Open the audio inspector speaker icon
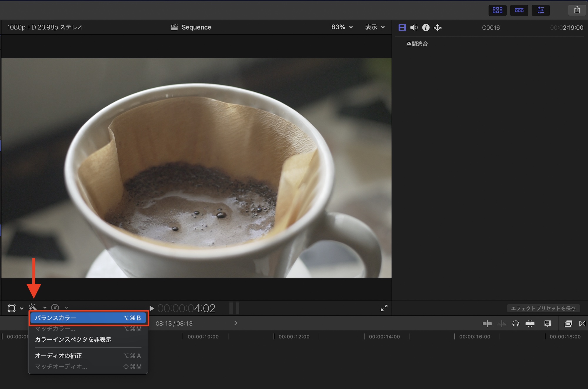The height and width of the screenshot is (389, 588). click(414, 27)
